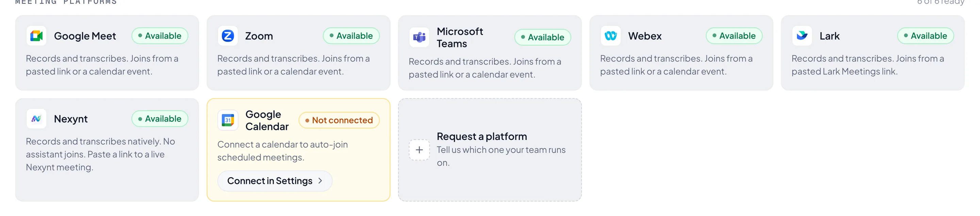This screenshot has height=216, width=980.
Task: Click the Microsoft Teams description text
Action: 485,68
